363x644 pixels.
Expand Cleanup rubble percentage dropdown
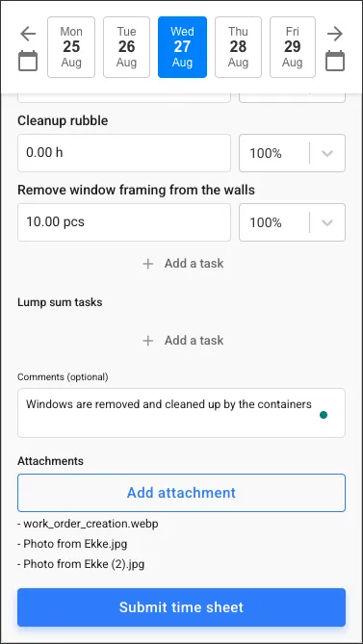[x=292, y=153]
